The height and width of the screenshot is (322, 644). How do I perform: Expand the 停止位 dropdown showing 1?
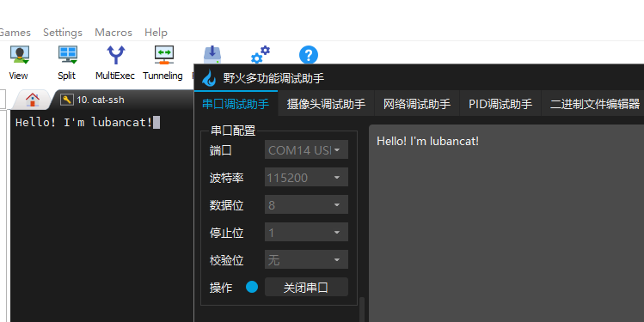[306, 232]
